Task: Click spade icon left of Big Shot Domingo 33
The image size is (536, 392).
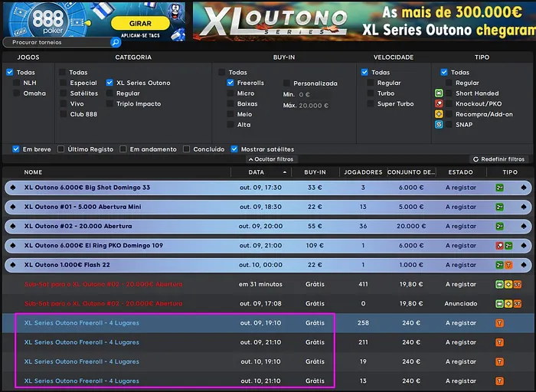Action: 13,188
